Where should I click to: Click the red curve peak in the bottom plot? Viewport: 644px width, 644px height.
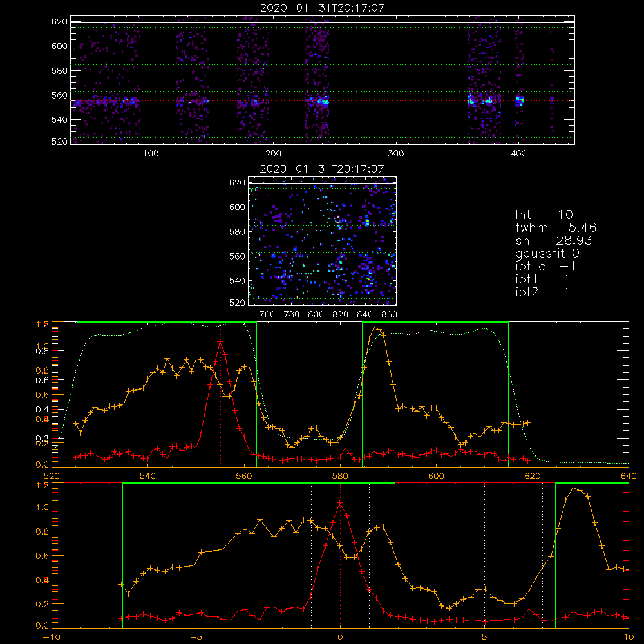point(340,503)
